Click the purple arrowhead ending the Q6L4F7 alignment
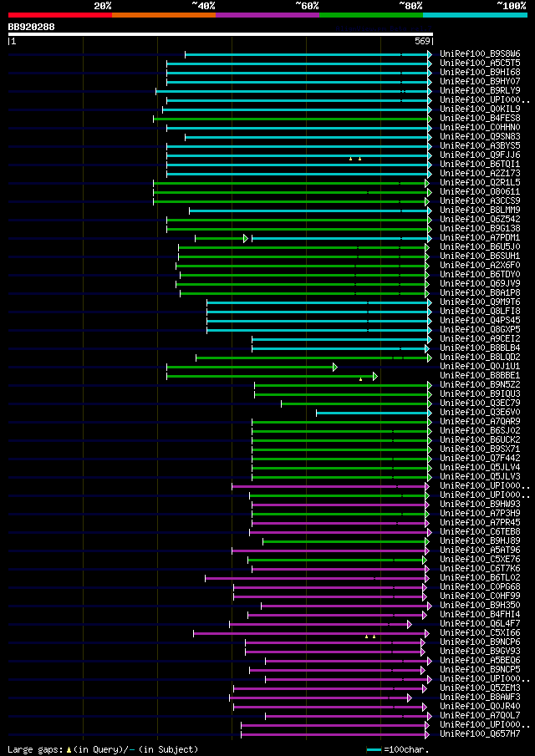 409,624
